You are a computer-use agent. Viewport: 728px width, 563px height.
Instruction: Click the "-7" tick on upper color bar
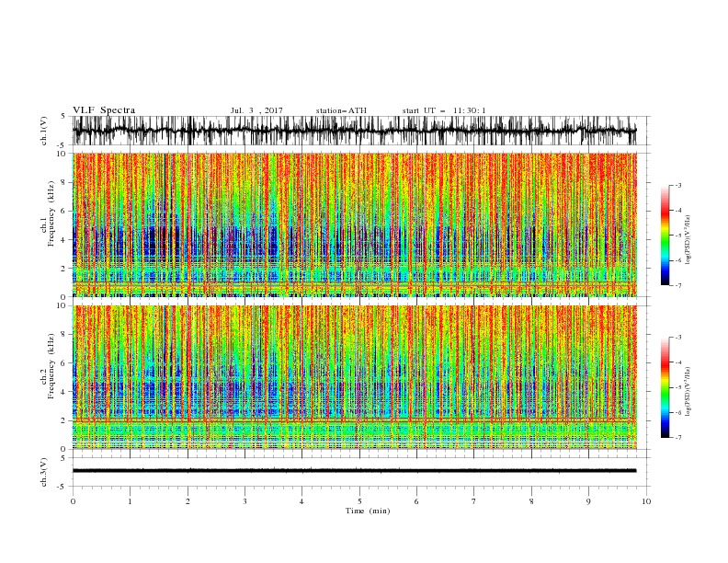click(677, 285)
